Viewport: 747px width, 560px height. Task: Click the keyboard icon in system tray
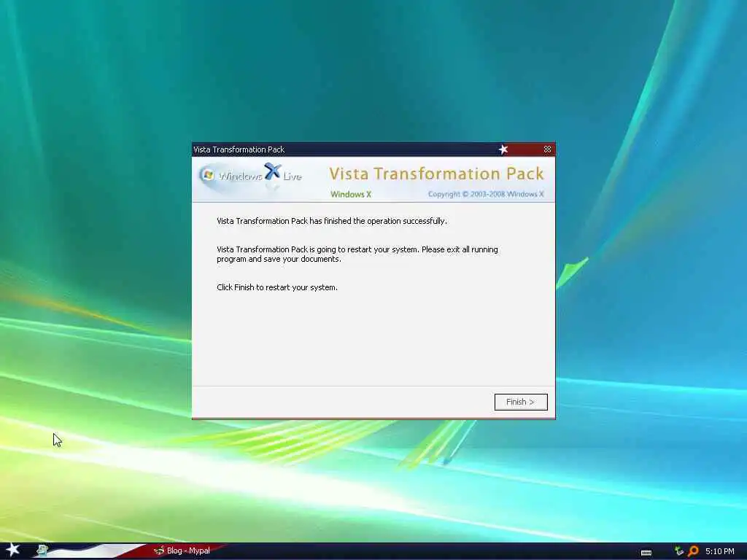coord(646,553)
